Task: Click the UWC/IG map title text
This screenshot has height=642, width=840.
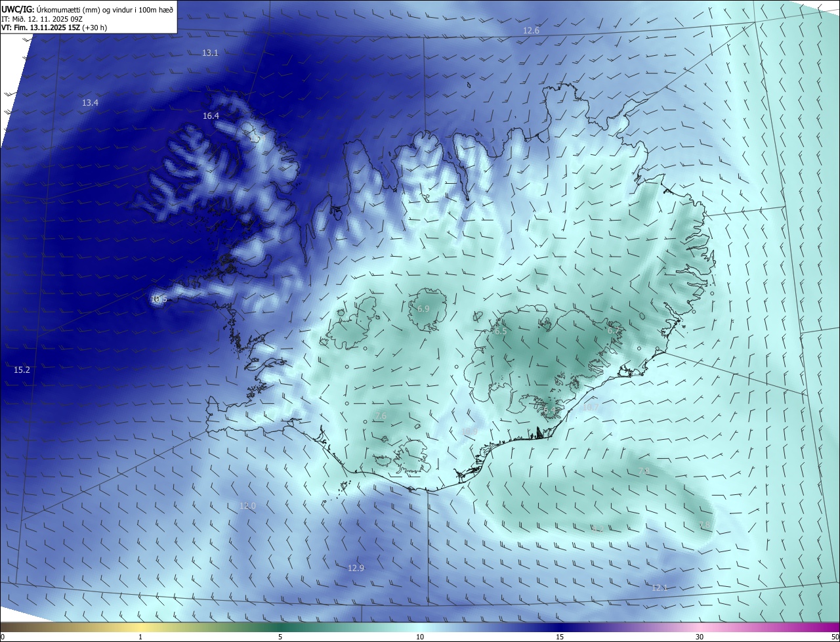Action: click(87, 9)
